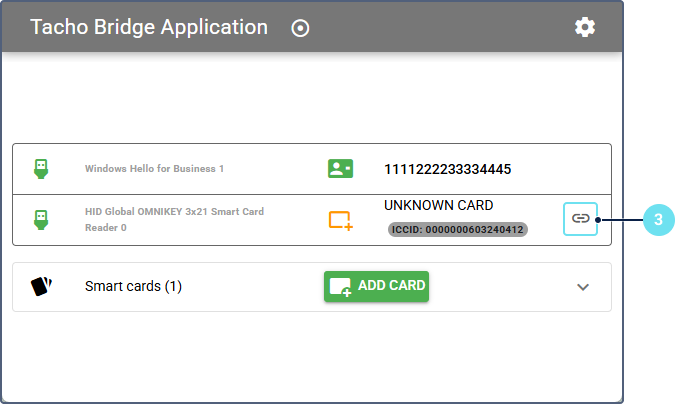Select the Windows Hello for Business 1 reader
675x404 pixels.
tap(154, 169)
